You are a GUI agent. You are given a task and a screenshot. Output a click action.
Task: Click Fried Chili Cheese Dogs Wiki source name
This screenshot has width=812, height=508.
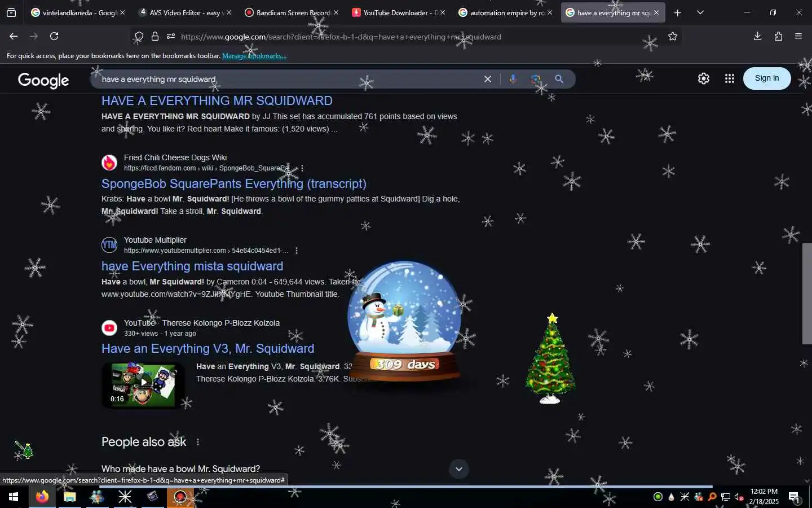[x=175, y=157]
